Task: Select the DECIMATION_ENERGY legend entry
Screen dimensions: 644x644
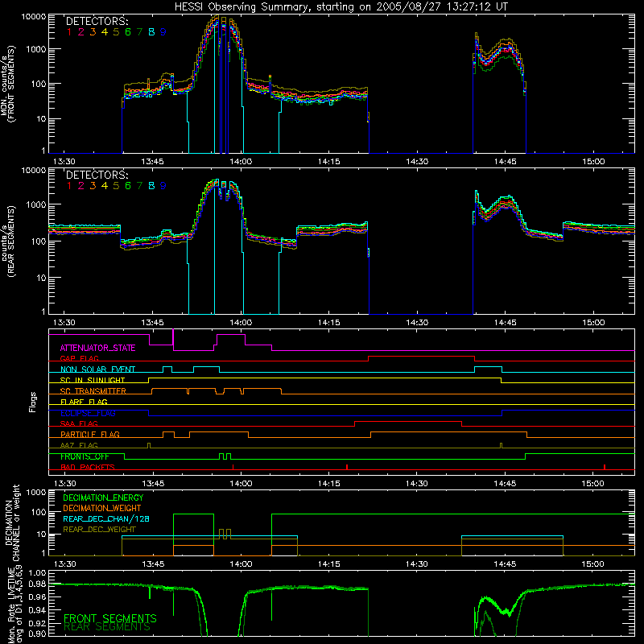Action: click(x=103, y=497)
